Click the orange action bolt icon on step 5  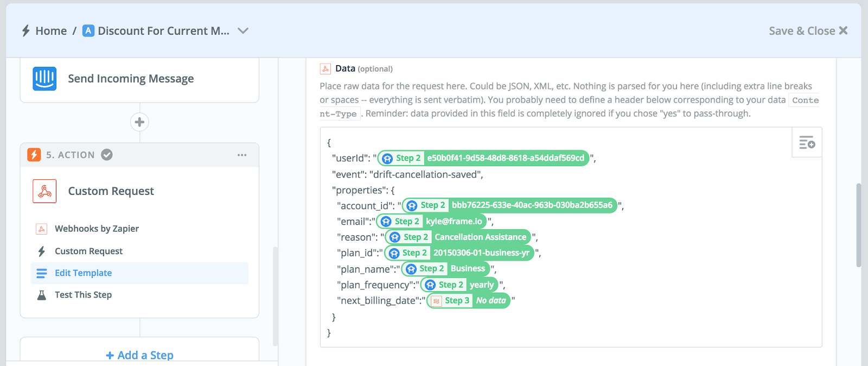click(34, 155)
